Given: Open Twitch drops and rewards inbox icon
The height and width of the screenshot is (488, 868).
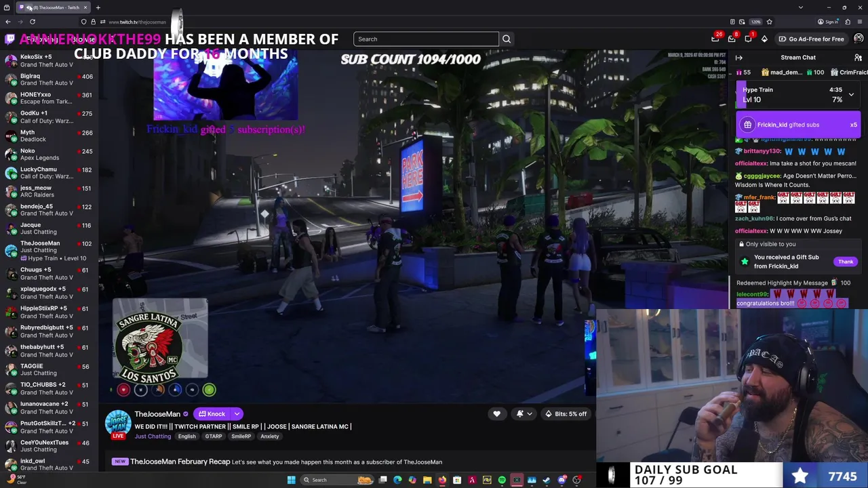Looking at the screenshot, I should tap(715, 39).
